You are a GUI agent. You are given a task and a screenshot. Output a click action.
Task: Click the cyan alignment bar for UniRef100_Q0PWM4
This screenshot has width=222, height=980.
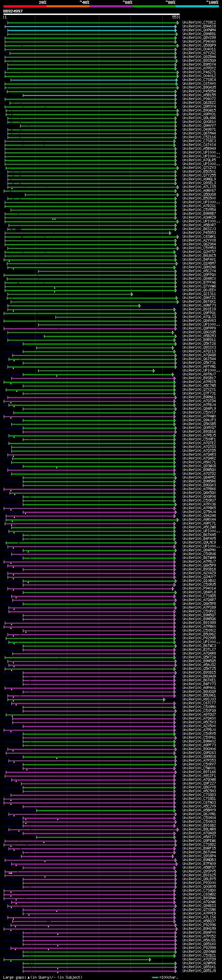tap(92, 30)
